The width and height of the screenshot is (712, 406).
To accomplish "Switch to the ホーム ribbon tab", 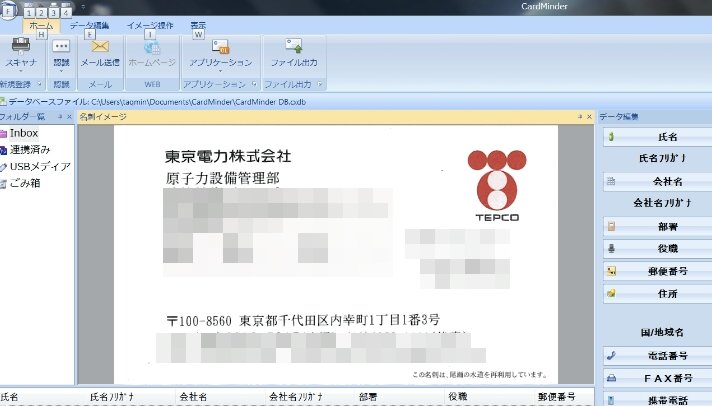I will point(41,26).
